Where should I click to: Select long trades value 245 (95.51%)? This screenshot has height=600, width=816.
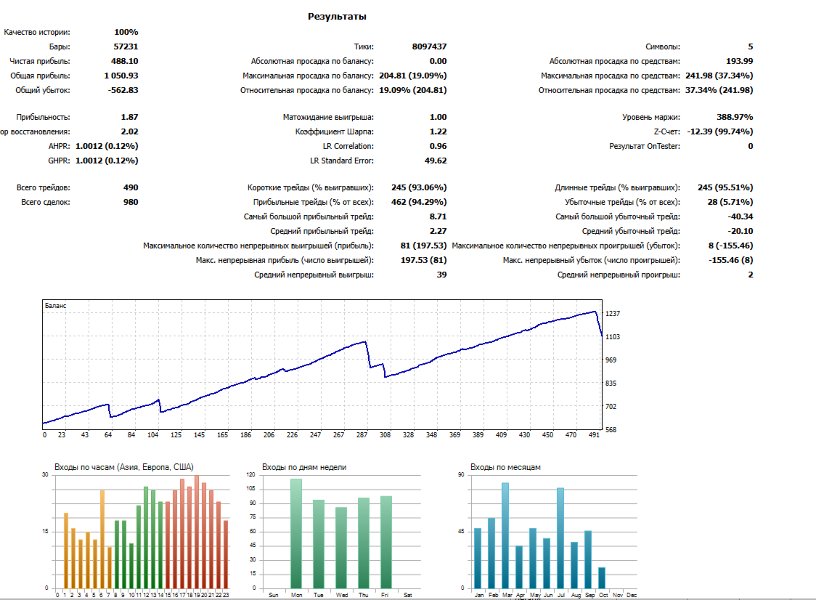click(x=725, y=187)
